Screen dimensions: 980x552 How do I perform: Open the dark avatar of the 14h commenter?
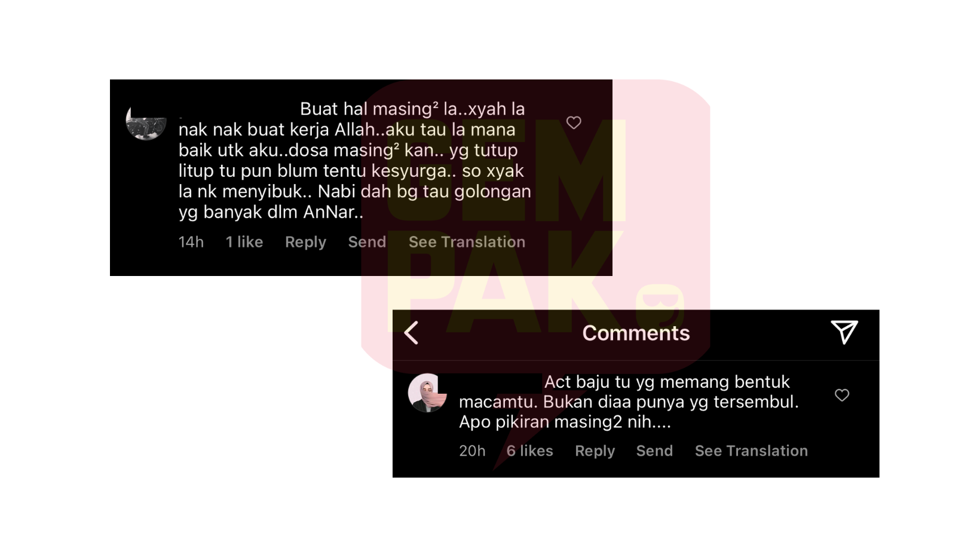[x=146, y=122]
